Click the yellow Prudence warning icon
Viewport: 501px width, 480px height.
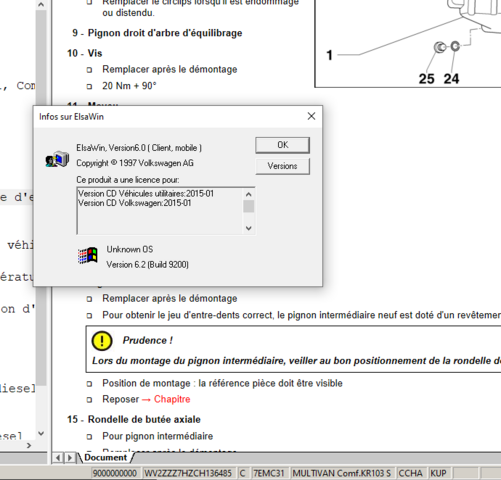click(x=102, y=341)
